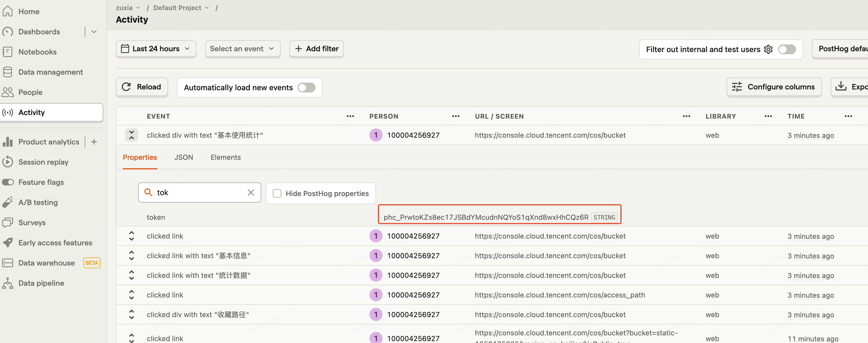
Task: Check Hide PostHog properties checkbox
Action: point(277,194)
